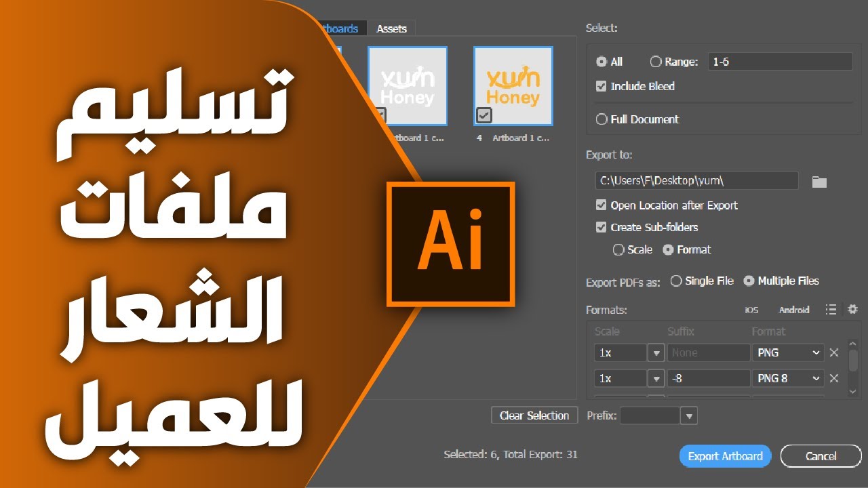Screen dimensions: 868x488
Task: Click the list view icon beside Android
Action: coord(831,310)
